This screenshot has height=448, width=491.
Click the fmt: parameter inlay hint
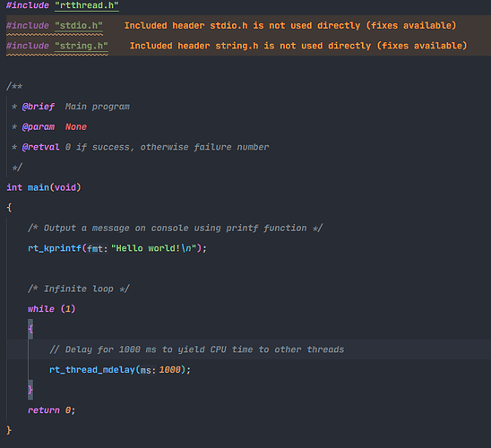click(x=97, y=248)
